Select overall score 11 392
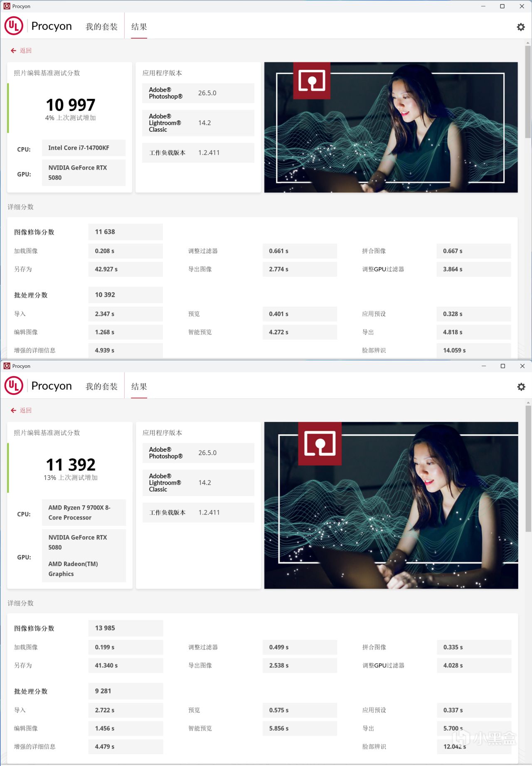 click(x=71, y=465)
